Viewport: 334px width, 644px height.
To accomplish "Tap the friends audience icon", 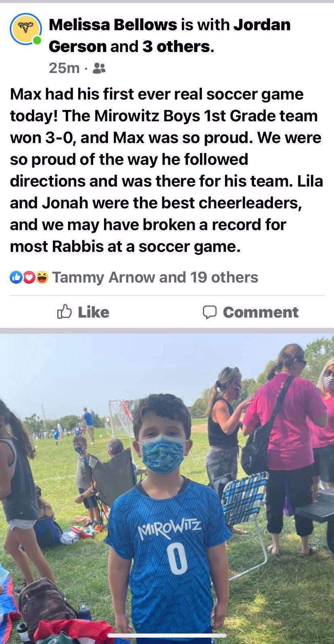I will [99, 69].
